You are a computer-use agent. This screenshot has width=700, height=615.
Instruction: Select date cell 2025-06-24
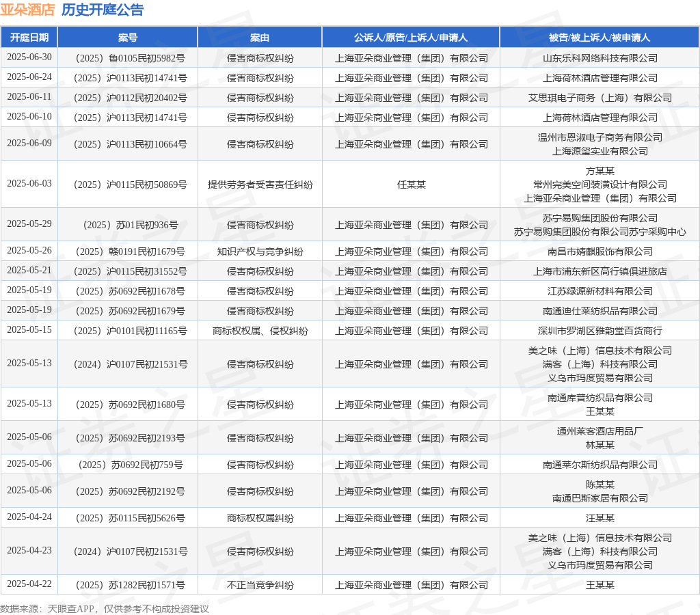click(29, 77)
